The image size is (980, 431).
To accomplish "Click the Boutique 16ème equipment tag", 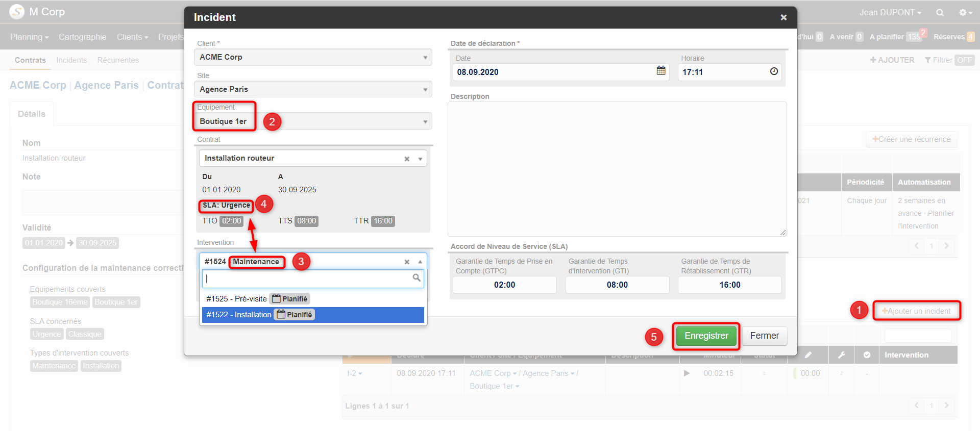I will pos(60,302).
